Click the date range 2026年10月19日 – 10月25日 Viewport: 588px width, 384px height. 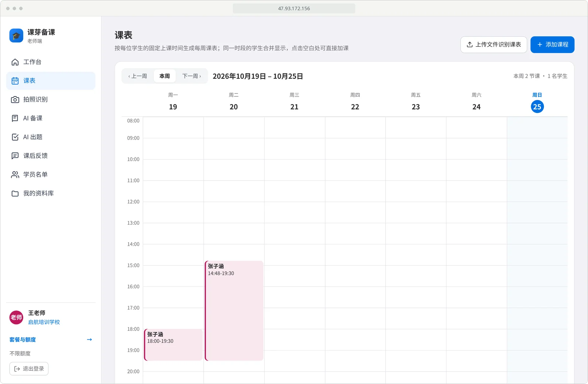(x=258, y=76)
